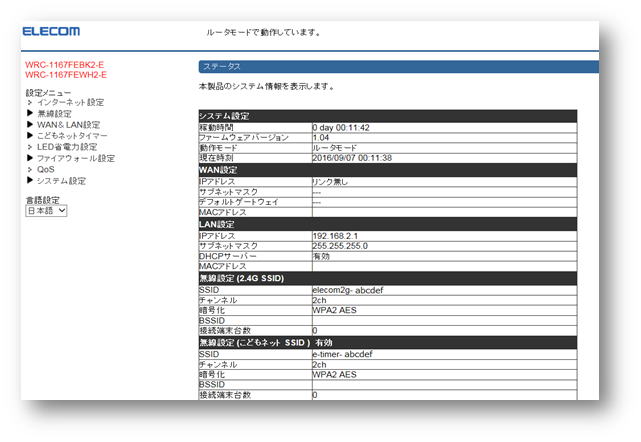Open 日本語 language dropdown

pyautogui.click(x=46, y=211)
